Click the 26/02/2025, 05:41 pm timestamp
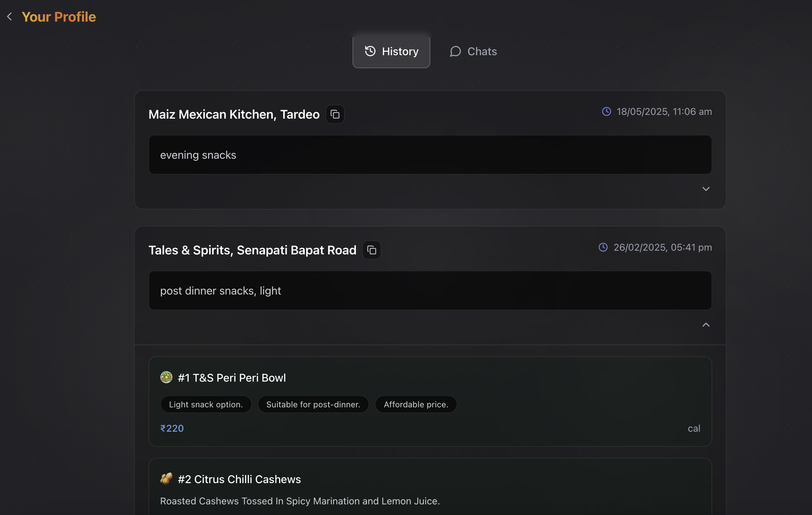This screenshot has width=812, height=515. coord(662,248)
